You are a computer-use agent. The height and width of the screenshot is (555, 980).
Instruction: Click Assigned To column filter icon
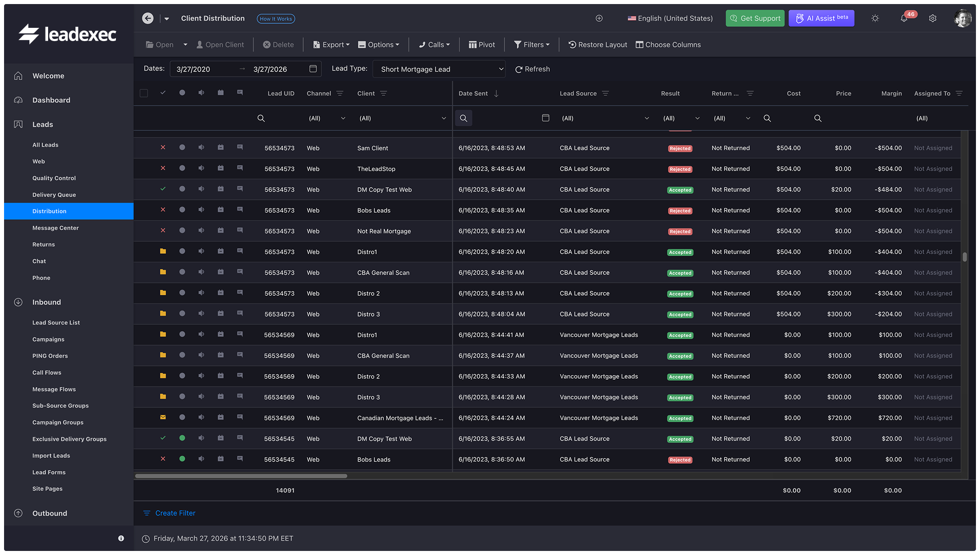[x=959, y=93]
